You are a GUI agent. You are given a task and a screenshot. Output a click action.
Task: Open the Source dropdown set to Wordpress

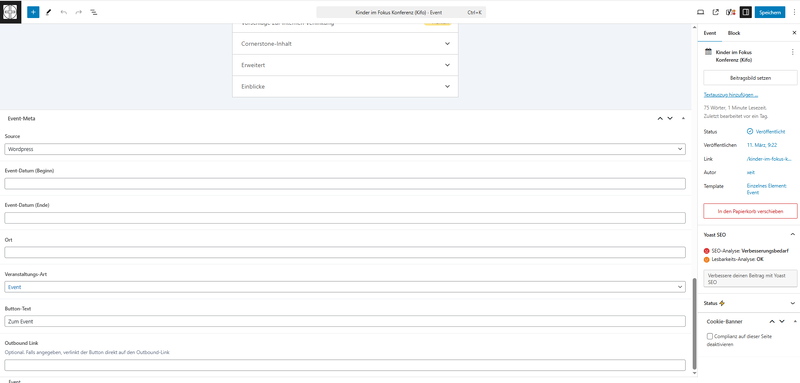tap(345, 149)
